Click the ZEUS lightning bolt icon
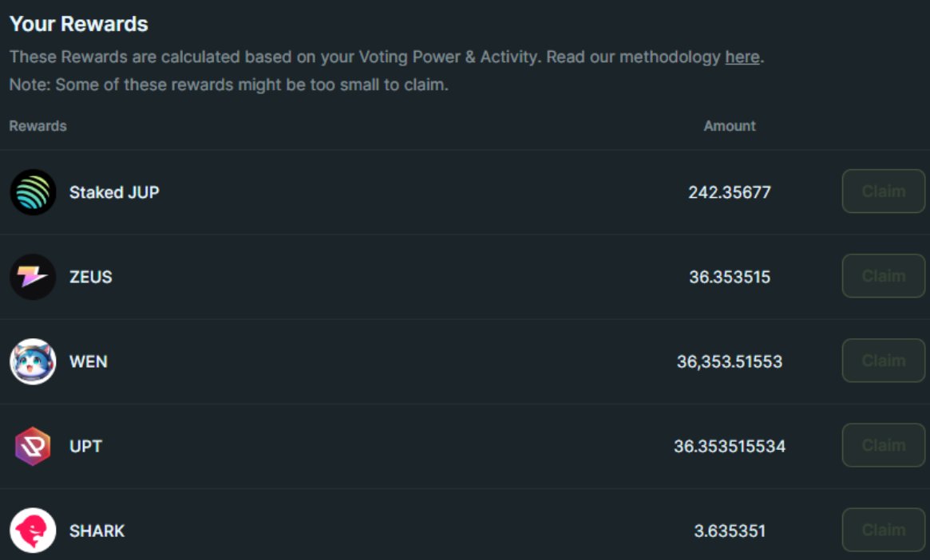Viewport: 930px width, 560px height. point(34,277)
